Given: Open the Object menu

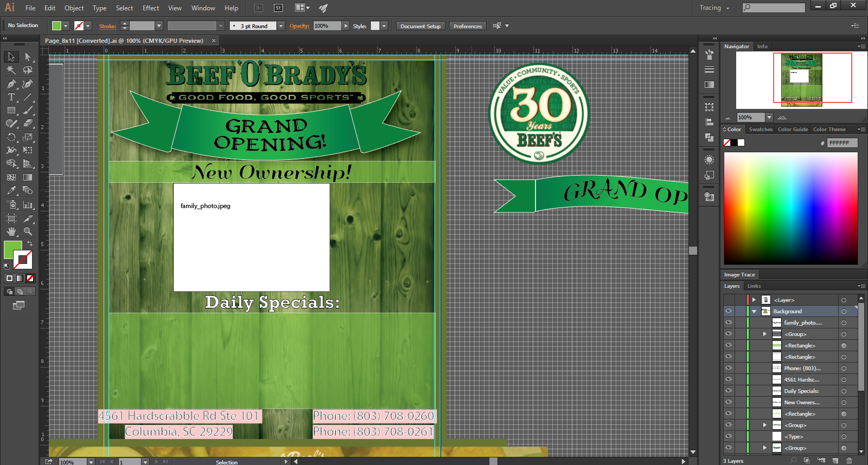Looking at the screenshot, I should pyautogui.click(x=74, y=8).
